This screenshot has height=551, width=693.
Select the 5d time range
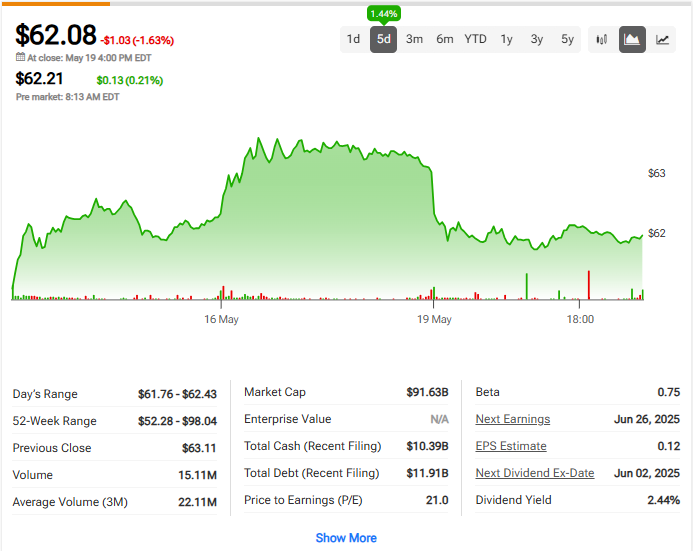pyautogui.click(x=383, y=39)
